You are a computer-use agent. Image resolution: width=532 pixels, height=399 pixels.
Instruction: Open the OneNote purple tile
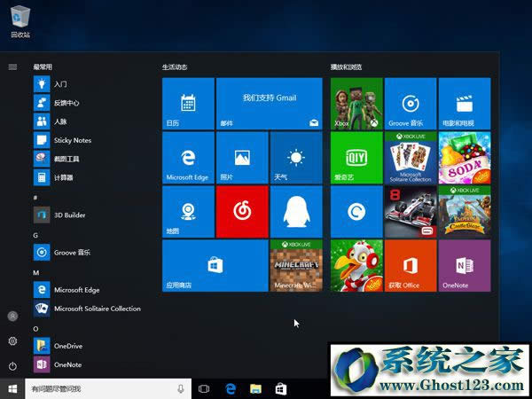[x=464, y=265]
